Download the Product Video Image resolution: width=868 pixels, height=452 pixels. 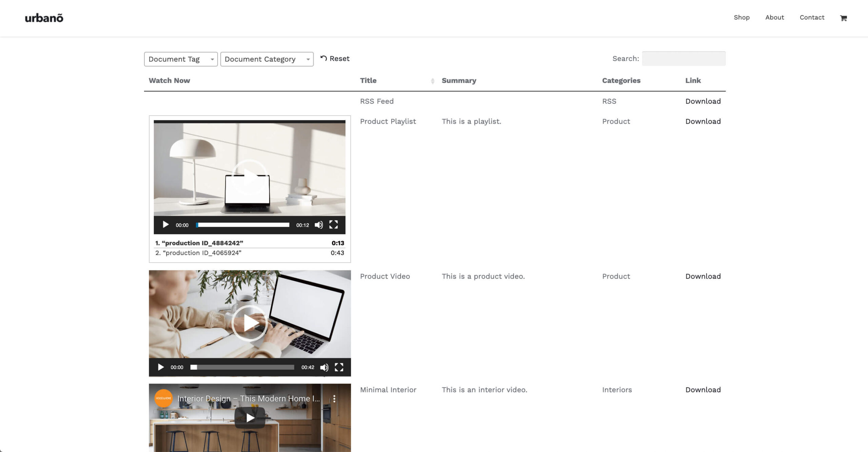coord(703,276)
